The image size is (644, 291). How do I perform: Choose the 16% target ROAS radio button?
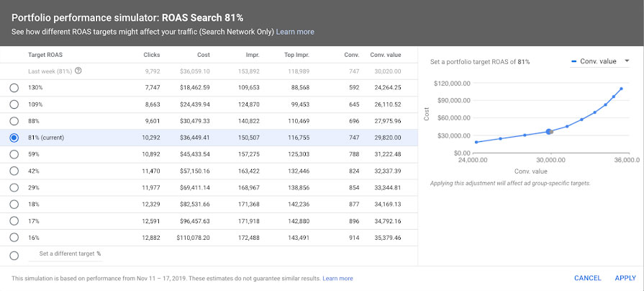(x=14, y=237)
